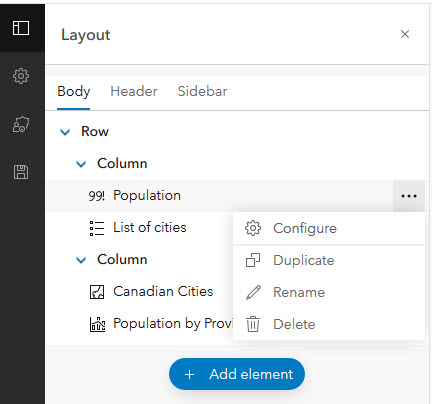Open the three-dot options for Population
This screenshot has height=404, width=432.
click(409, 196)
